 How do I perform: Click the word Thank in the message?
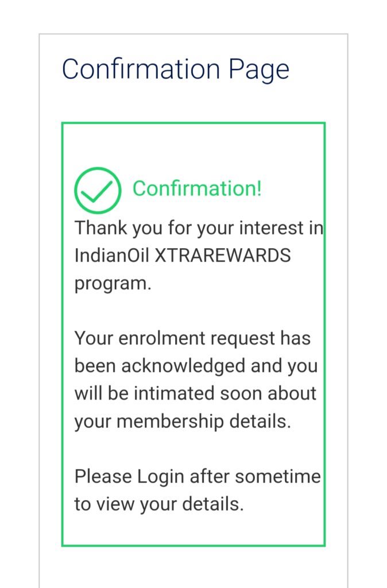click(100, 228)
